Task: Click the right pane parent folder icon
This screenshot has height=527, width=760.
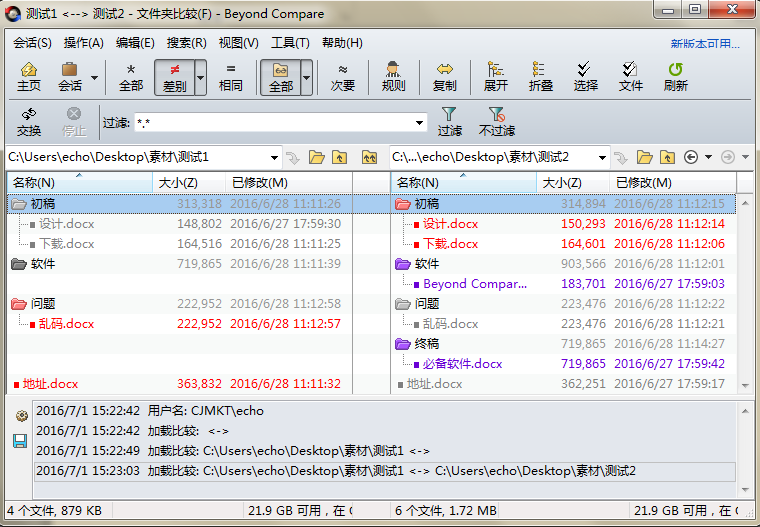Action: click(667, 158)
